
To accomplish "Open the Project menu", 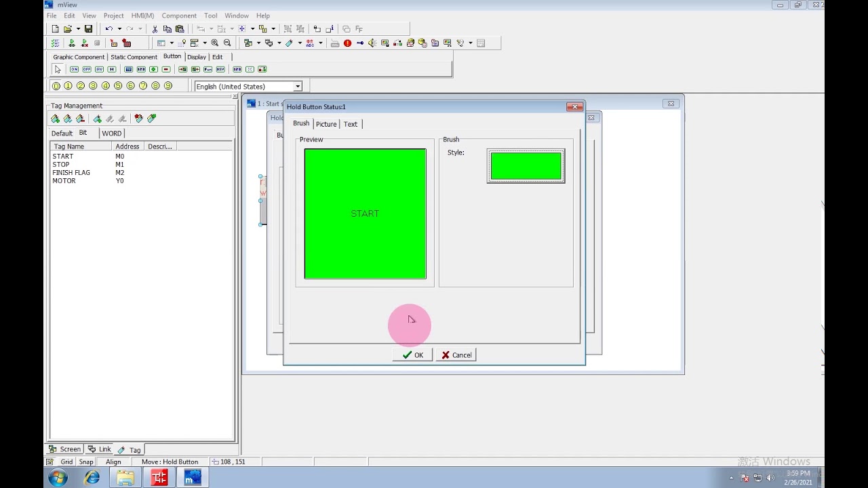I will click(x=113, y=16).
